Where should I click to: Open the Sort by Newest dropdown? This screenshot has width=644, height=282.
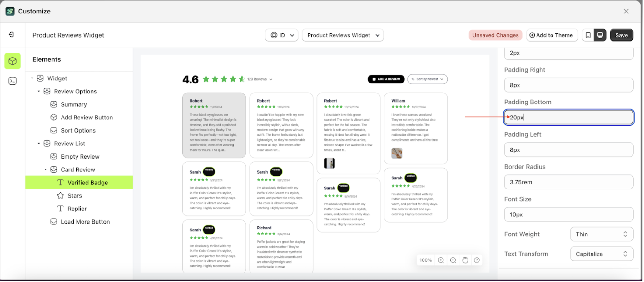pos(427,79)
